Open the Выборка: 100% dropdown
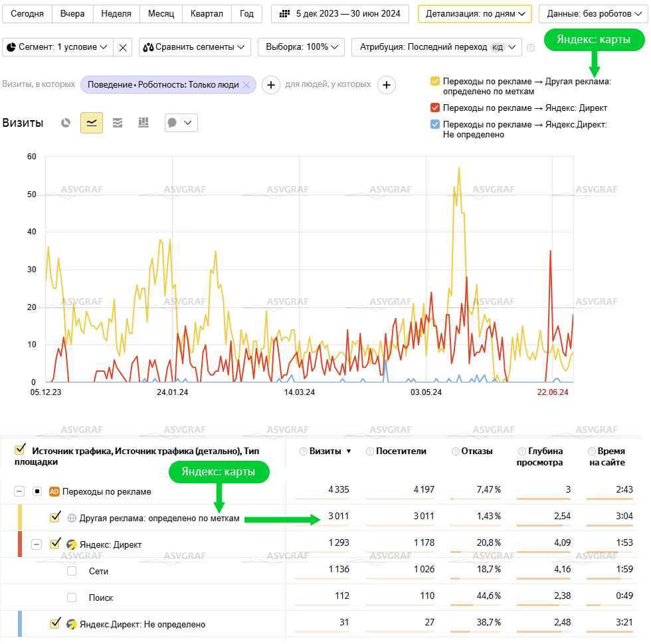Image resolution: width=651 pixels, height=644 pixels. 302,47
